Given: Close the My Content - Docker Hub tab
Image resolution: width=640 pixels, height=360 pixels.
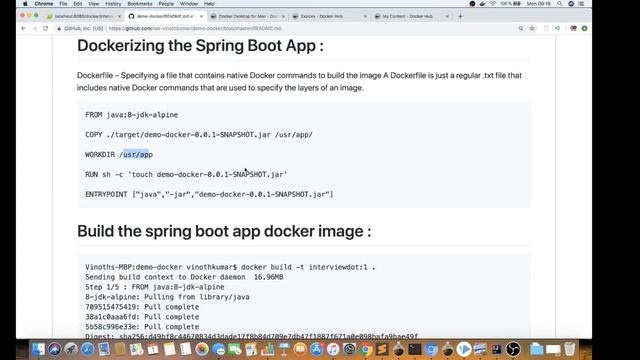Looking at the screenshot, I should click(x=447, y=16).
